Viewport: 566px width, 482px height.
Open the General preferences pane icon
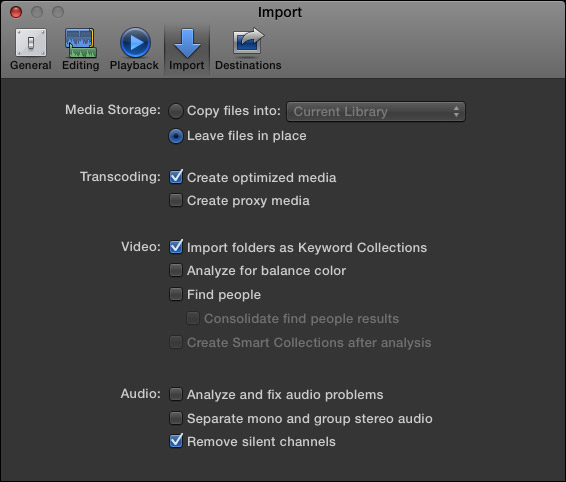tap(31, 43)
